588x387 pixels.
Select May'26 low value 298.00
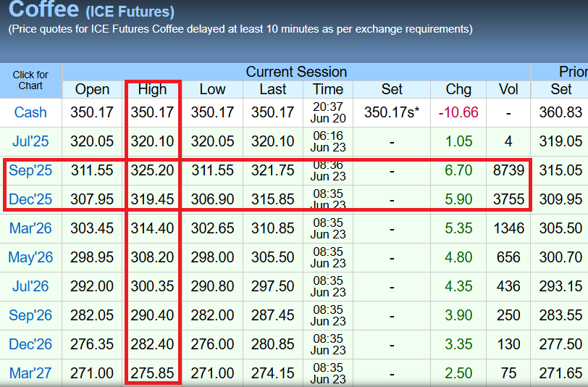point(212,257)
